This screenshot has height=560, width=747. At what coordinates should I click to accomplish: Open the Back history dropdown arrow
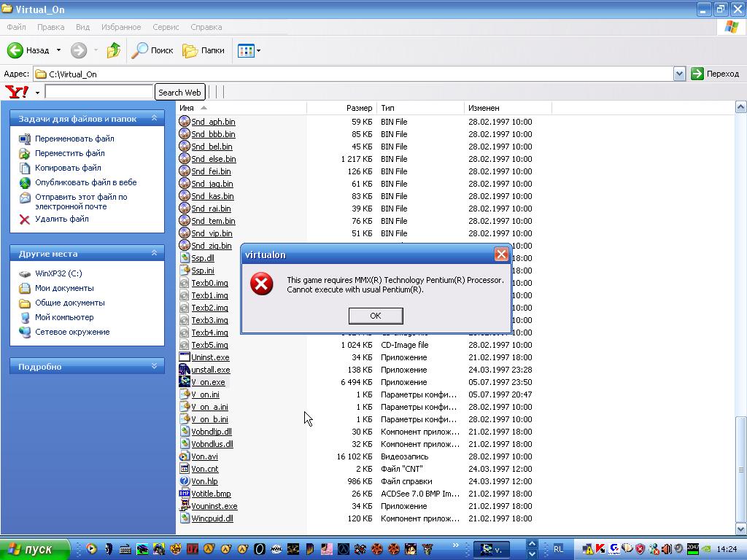point(58,50)
